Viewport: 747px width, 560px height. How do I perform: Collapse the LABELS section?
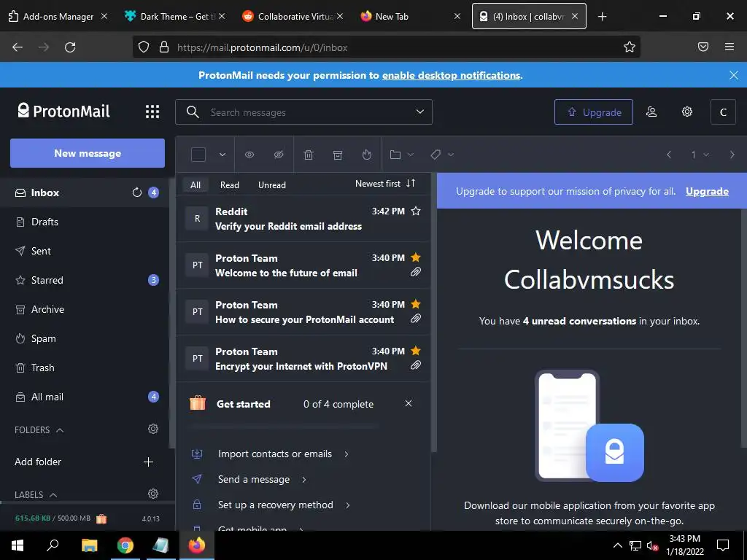point(36,495)
